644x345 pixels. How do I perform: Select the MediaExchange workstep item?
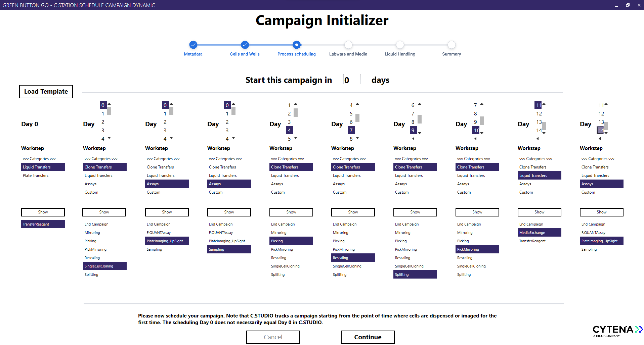click(539, 233)
